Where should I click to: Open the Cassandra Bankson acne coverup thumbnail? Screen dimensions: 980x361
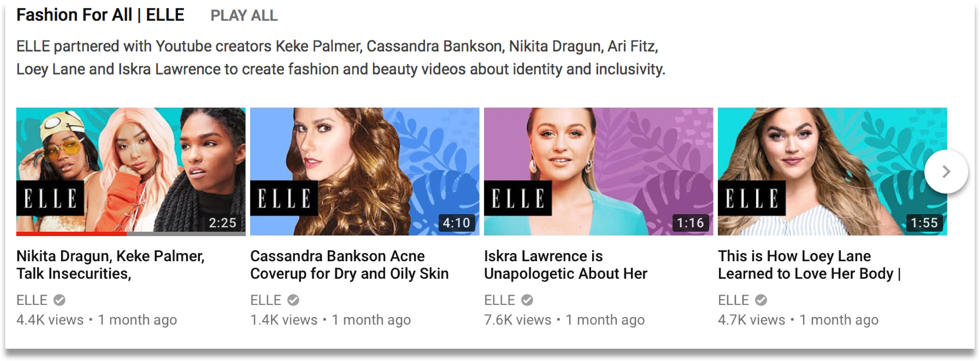364,170
